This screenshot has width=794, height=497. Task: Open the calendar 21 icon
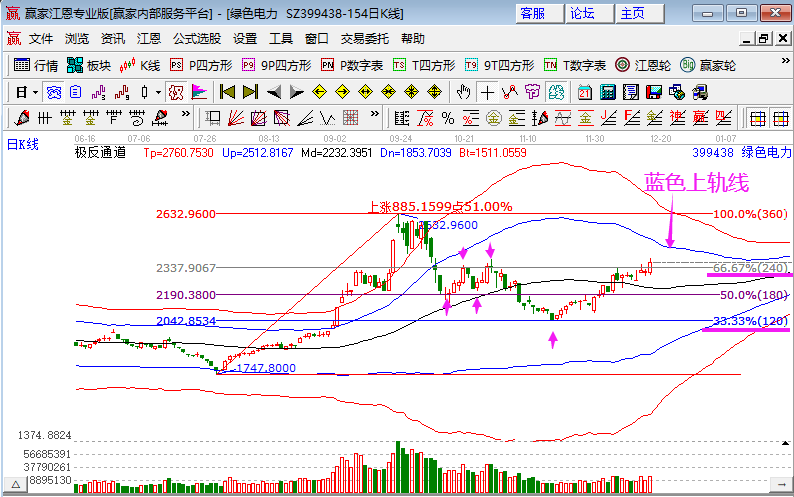click(585, 92)
